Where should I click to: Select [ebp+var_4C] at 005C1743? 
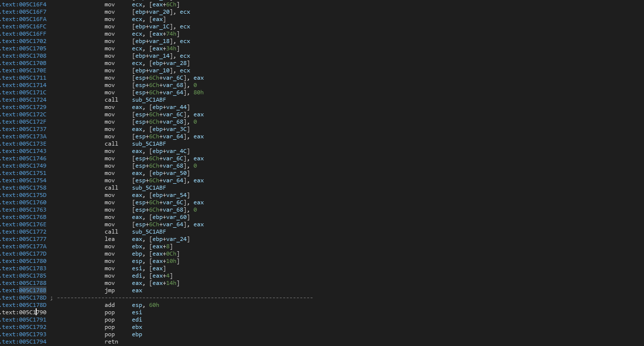pos(170,151)
